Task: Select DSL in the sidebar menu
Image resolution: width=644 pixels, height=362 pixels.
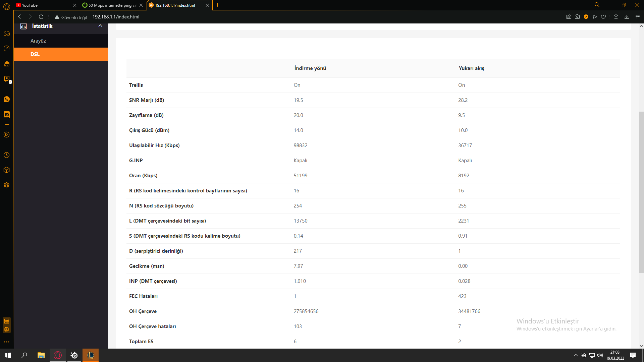Action: click(x=35, y=54)
